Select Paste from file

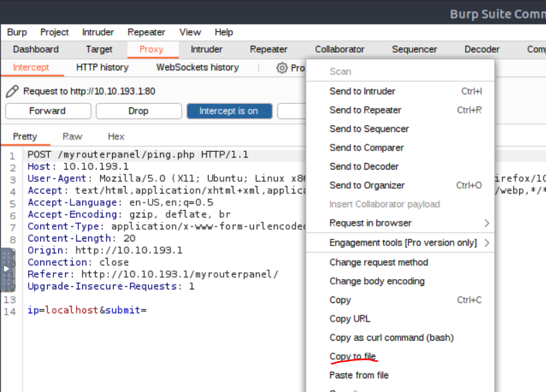(400, 375)
